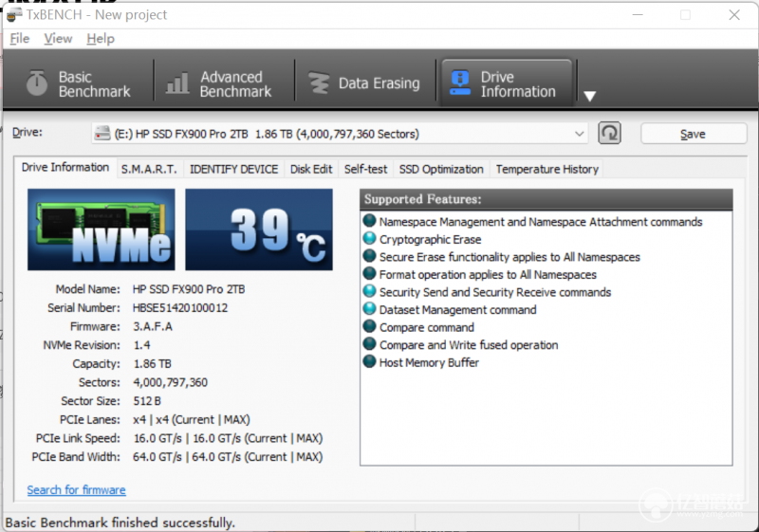Viewport: 759px width, 532px height.
Task: Click the Format operation indicator dot
Action: pyautogui.click(x=369, y=274)
